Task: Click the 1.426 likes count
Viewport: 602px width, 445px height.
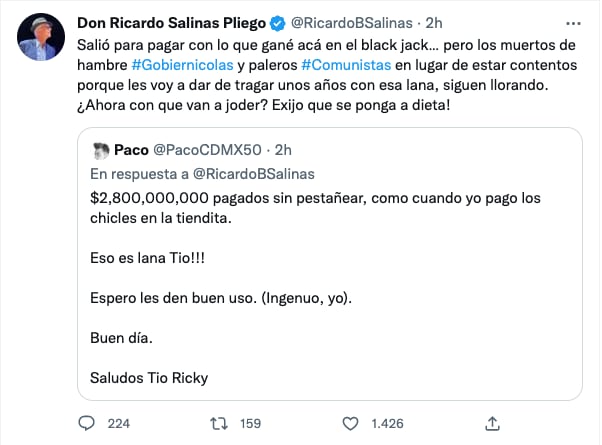Action: [388, 423]
